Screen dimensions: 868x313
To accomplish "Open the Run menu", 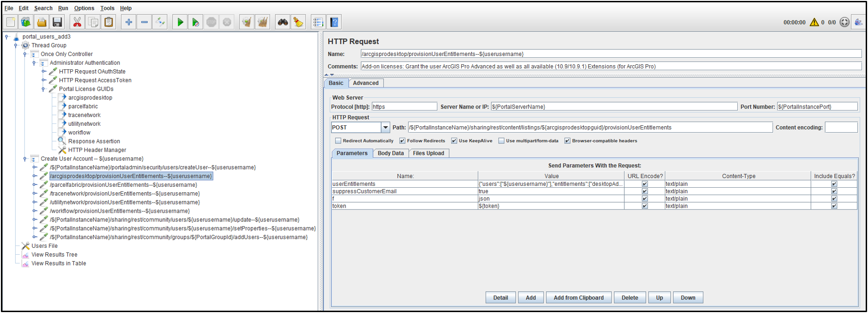I will pyautogui.click(x=63, y=8).
